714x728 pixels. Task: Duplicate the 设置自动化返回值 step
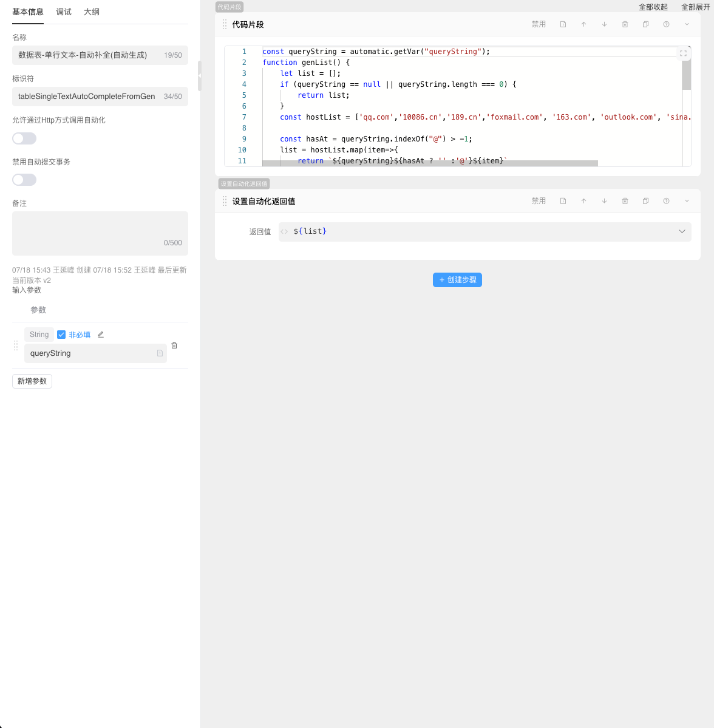(645, 201)
